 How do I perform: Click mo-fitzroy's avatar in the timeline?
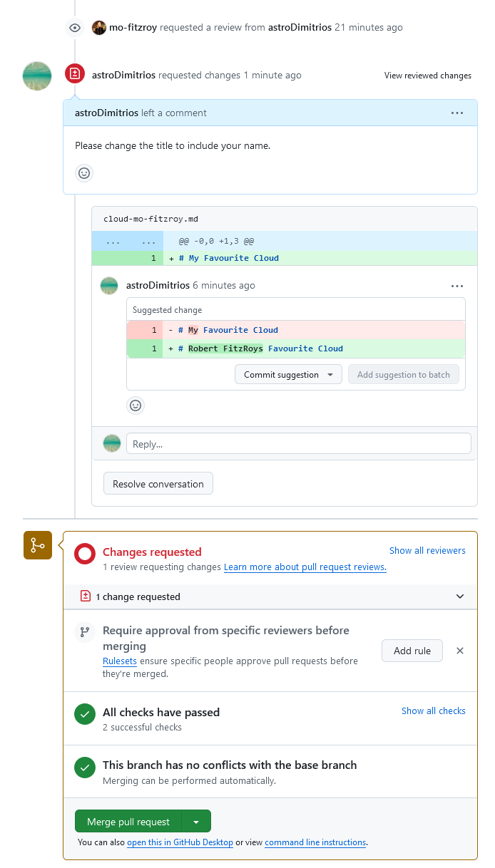pos(98,27)
